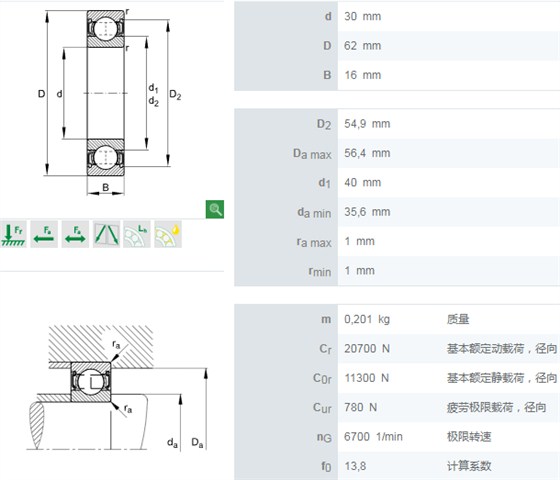The image size is (560, 480).
Task: Select the Cur value 780 N
Action: (361, 407)
